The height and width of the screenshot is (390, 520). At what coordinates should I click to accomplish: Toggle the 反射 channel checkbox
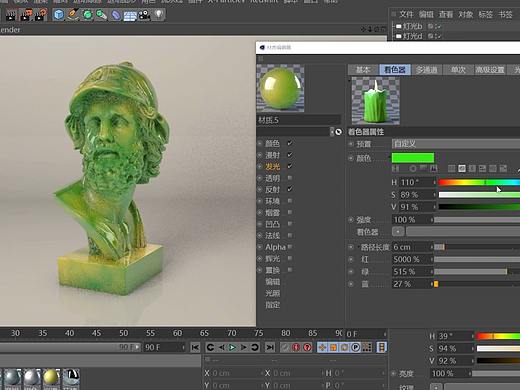click(290, 189)
